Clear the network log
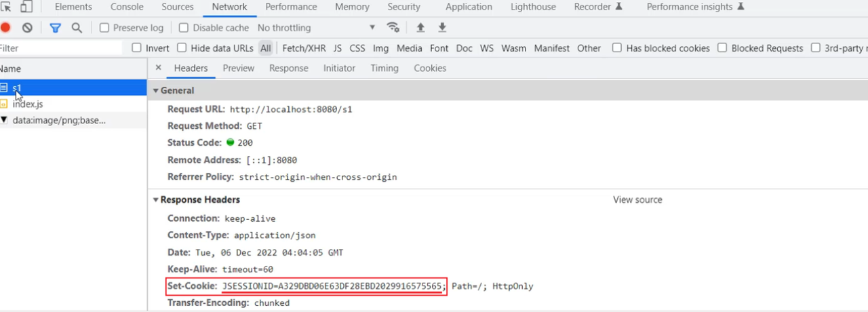The width and height of the screenshot is (868, 312). pos(27,28)
